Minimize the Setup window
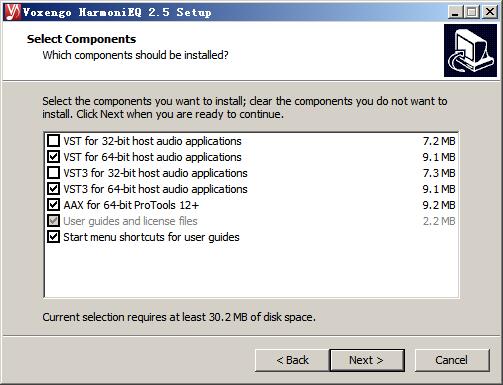The image size is (503, 385). (x=455, y=12)
